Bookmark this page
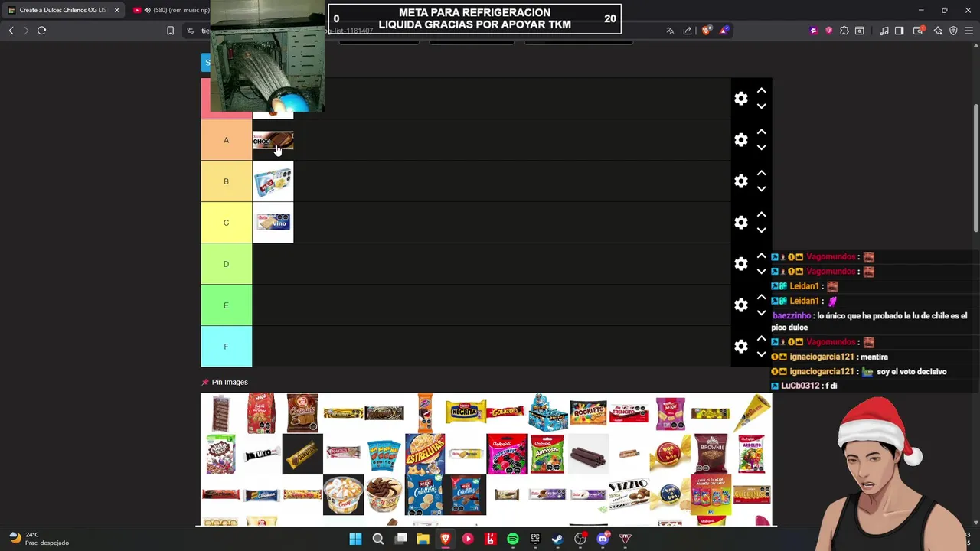Image resolution: width=980 pixels, height=551 pixels. click(x=170, y=31)
